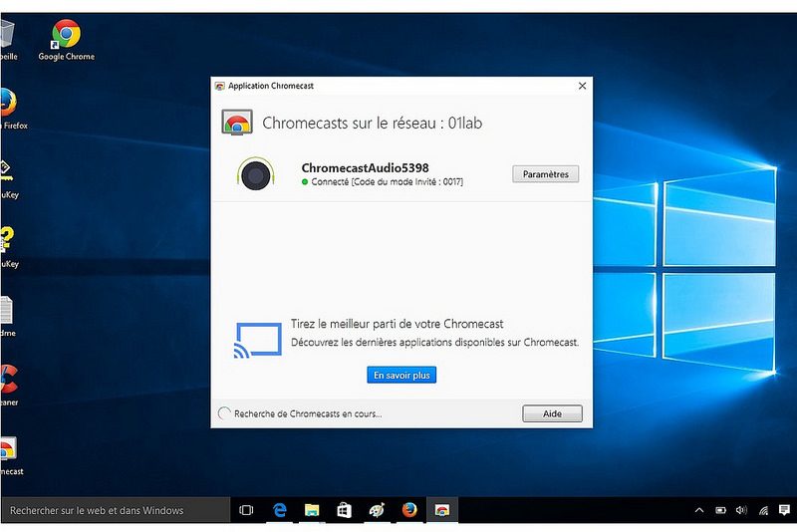797x532 pixels.
Task: Open Task View from the taskbar
Action: (x=247, y=510)
